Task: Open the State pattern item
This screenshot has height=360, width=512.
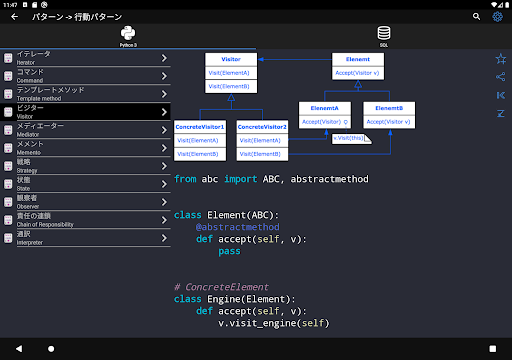Action: 85,184
